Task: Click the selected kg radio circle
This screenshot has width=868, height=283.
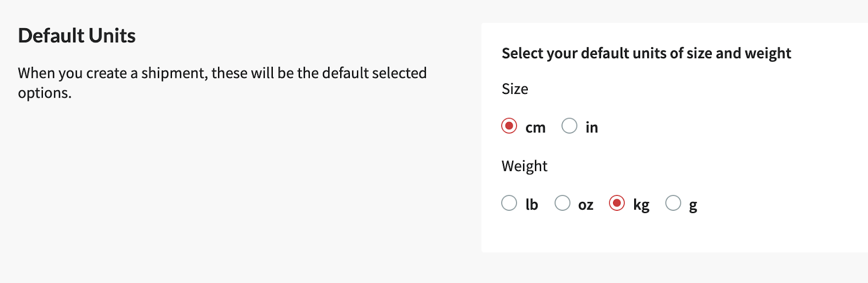Action: (617, 204)
